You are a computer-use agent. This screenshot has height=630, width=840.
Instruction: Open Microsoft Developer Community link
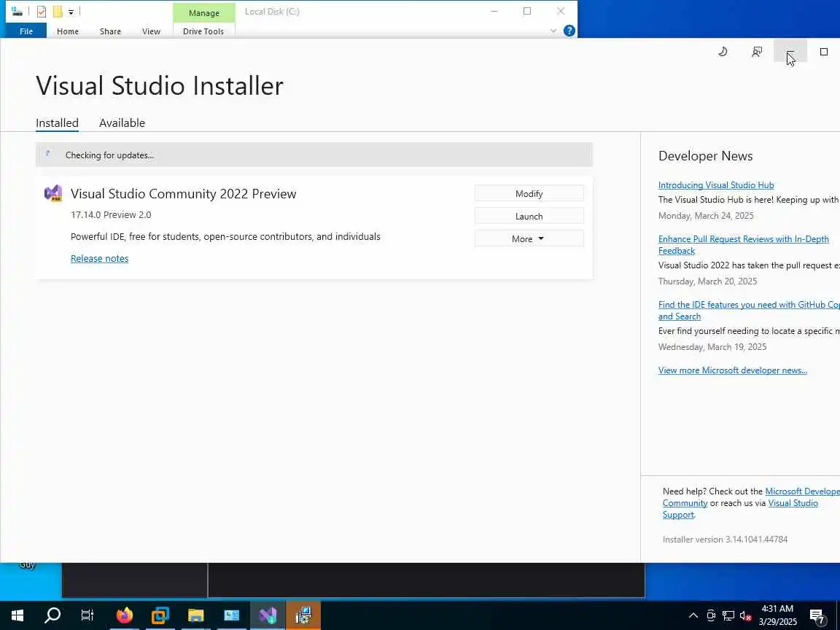point(802,491)
